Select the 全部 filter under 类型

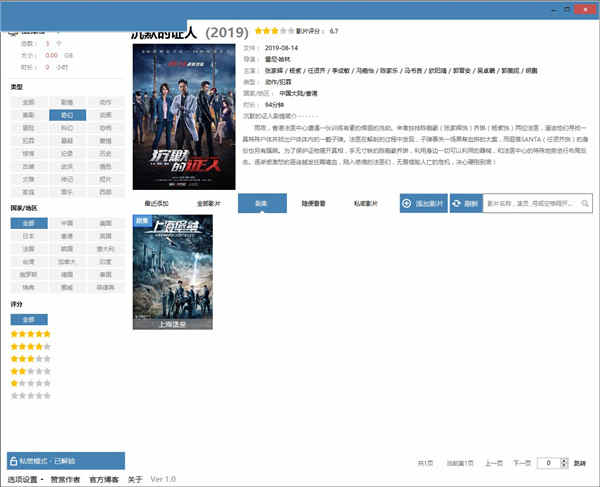click(x=29, y=102)
